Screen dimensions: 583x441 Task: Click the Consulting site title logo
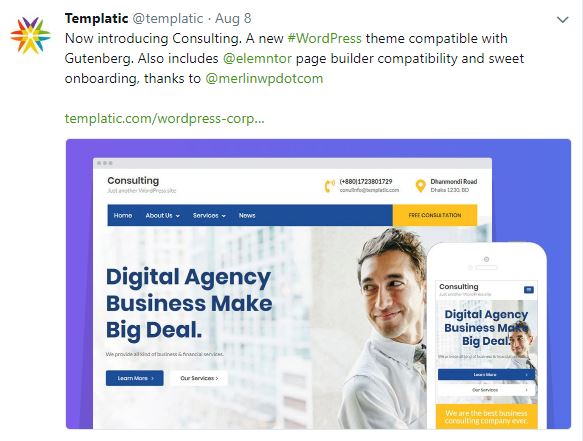point(133,181)
